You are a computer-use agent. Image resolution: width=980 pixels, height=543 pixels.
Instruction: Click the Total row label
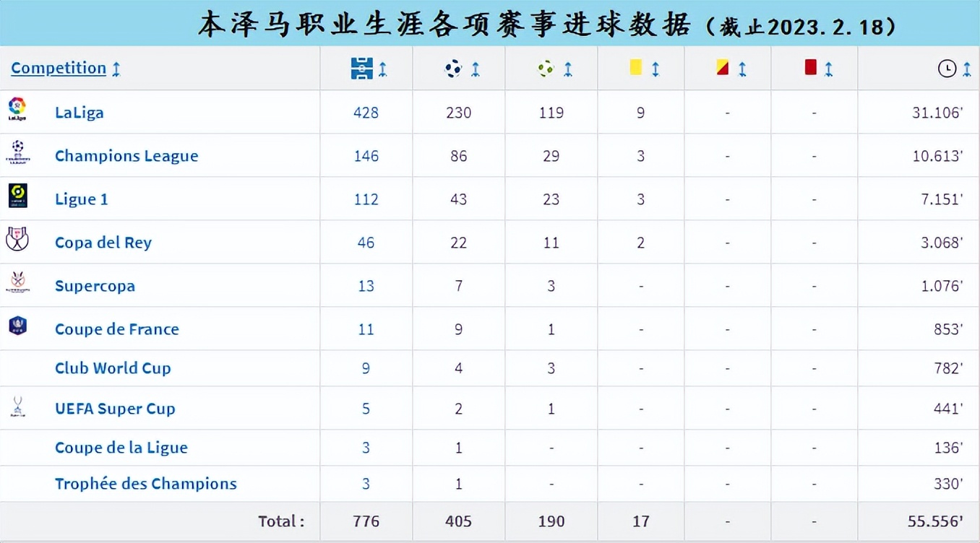(x=282, y=521)
